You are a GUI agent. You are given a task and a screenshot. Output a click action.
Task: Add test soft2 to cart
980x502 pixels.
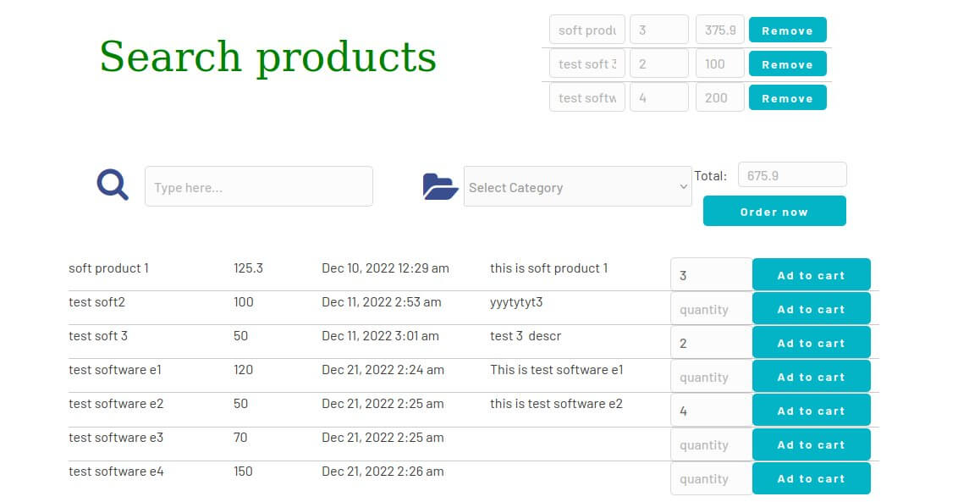[x=811, y=309]
